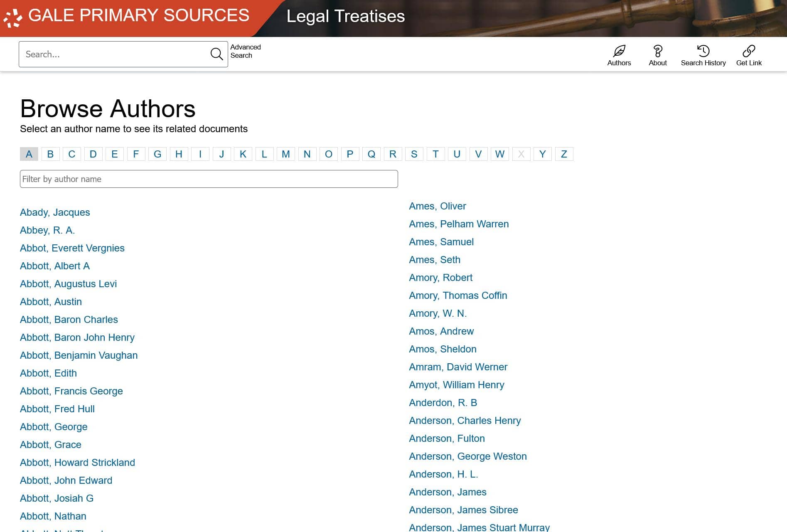The image size is (787, 532).
Task: Show authors under letter O
Action: [329, 154]
